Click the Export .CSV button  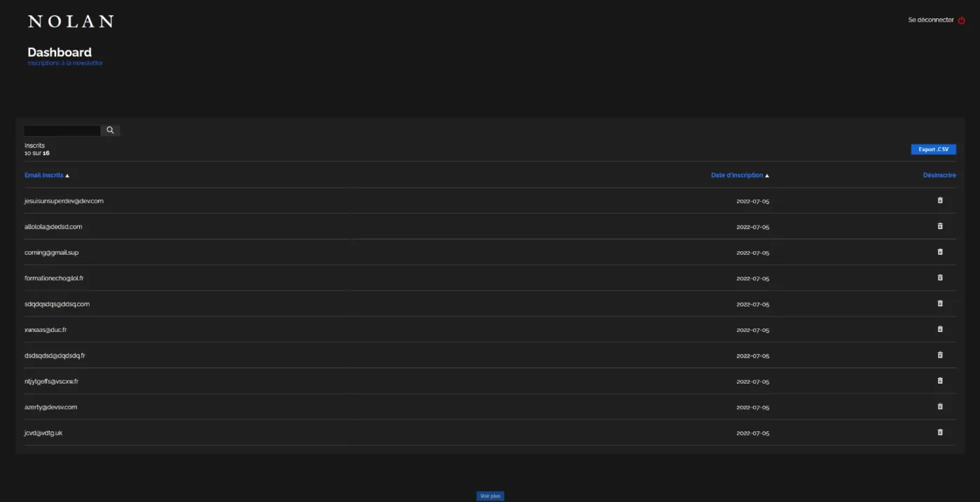(x=933, y=149)
